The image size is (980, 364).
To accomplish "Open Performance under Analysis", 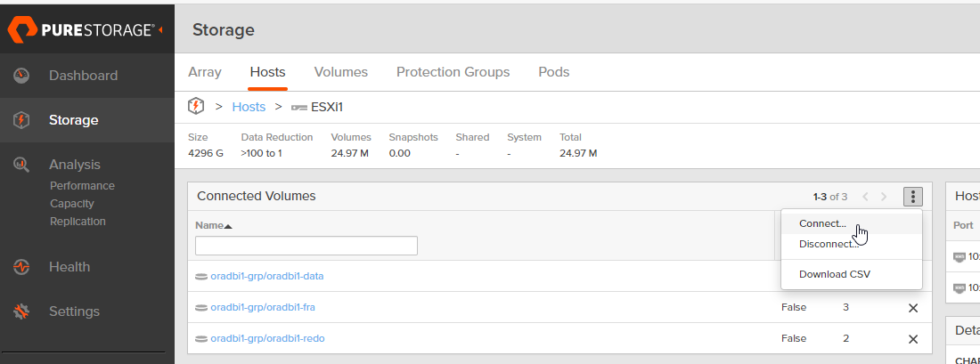I will tap(83, 186).
